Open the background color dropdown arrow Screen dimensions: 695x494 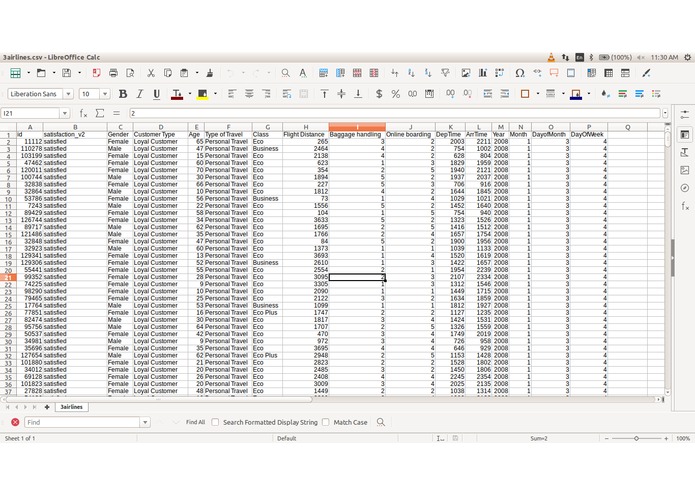coord(215,94)
